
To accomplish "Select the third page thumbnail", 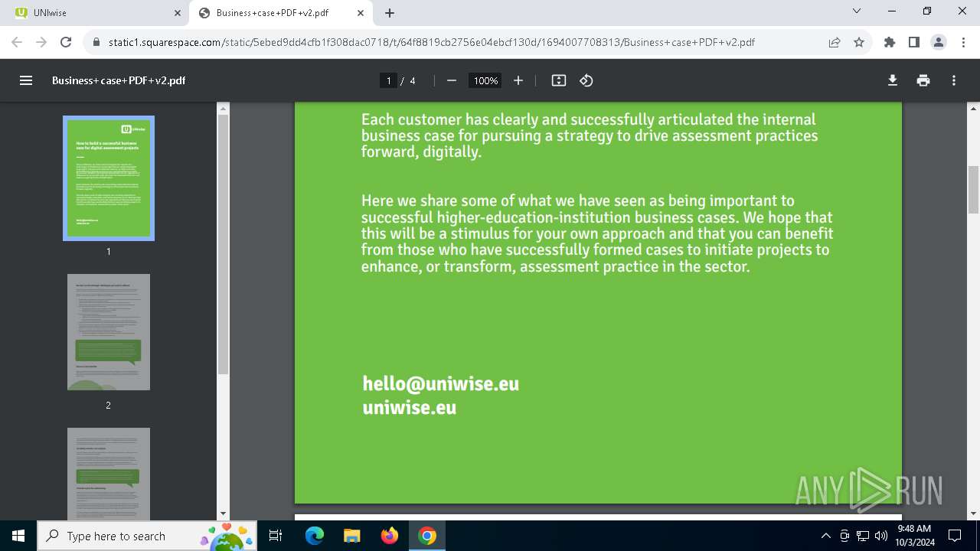I will (109, 474).
